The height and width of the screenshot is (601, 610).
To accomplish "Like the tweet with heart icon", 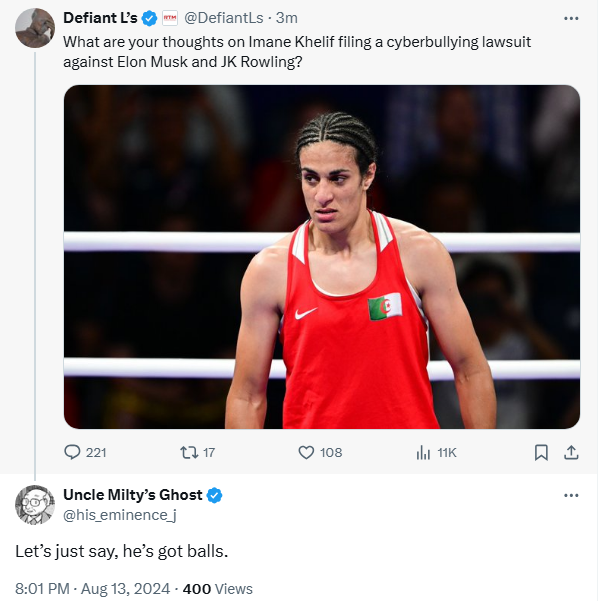I will pyautogui.click(x=307, y=452).
